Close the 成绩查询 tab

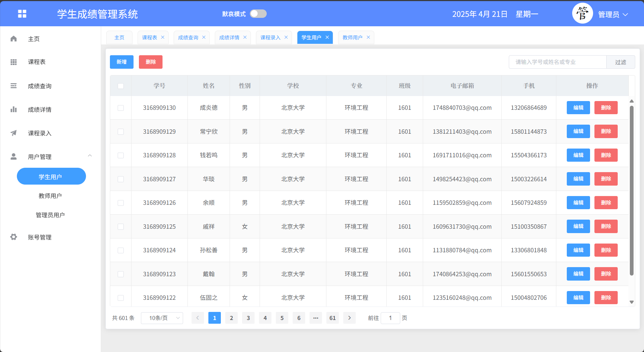tap(204, 37)
